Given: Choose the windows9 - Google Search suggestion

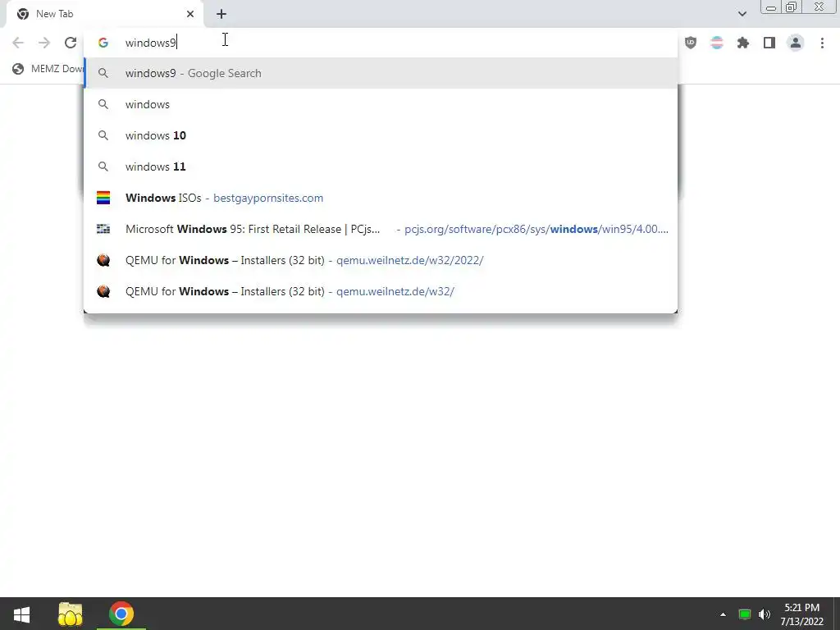Looking at the screenshot, I should (381, 73).
